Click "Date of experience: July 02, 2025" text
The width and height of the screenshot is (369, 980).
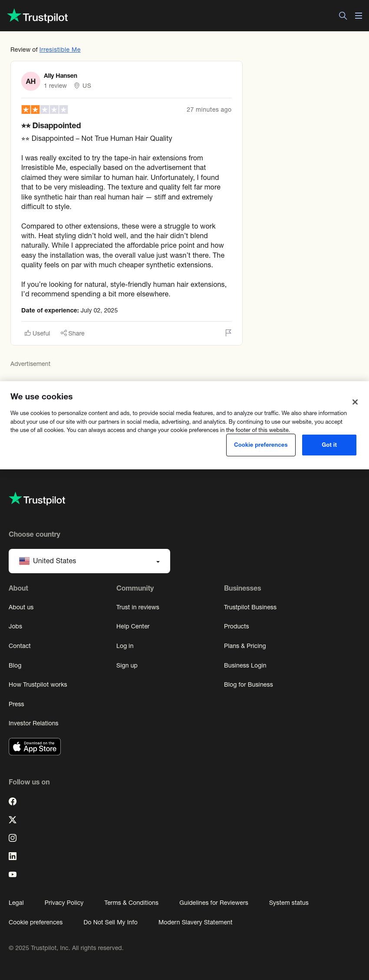coord(69,310)
